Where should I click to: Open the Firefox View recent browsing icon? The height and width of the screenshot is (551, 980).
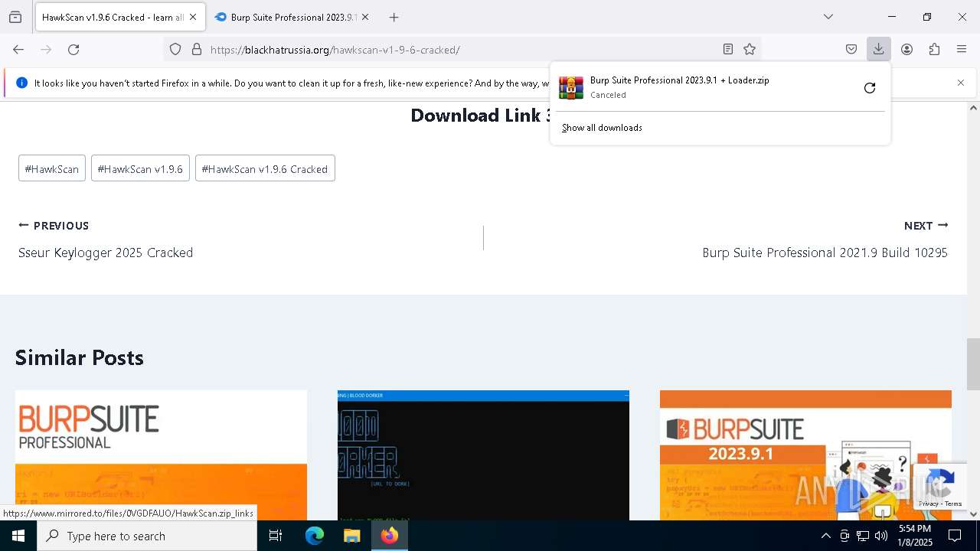click(15, 17)
